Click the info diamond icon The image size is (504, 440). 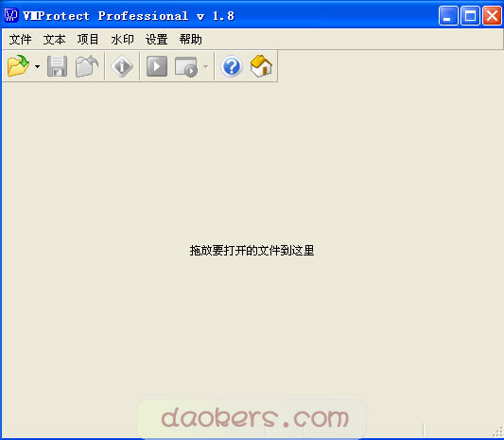coord(122,66)
